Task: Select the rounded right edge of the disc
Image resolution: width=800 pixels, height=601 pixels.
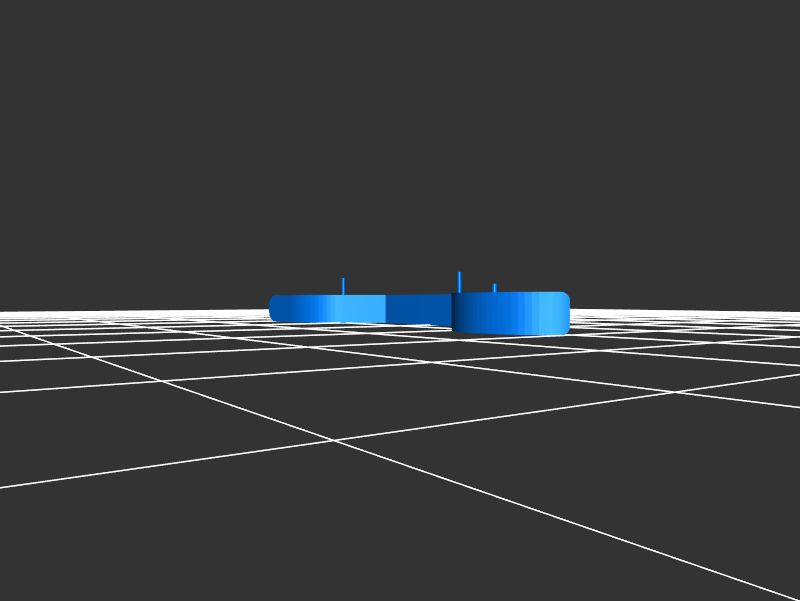Action: (x=564, y=313)
